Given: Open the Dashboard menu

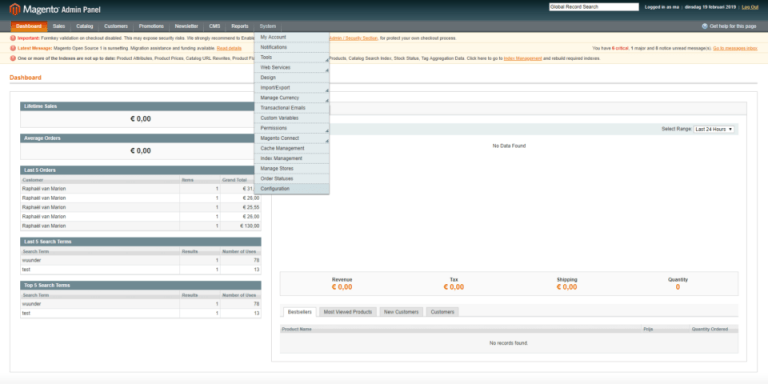Looking at the screenshot, I should tap(29, 26).
